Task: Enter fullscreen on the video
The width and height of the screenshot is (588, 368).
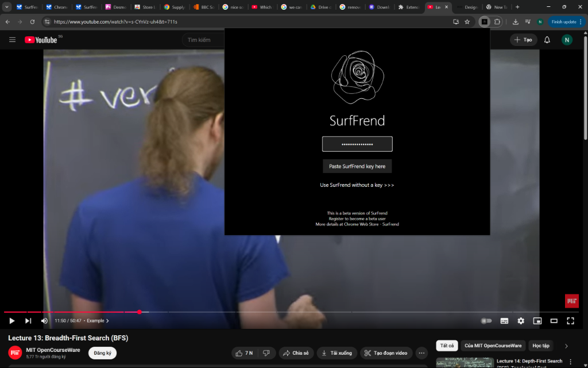Action: click(x=570, y=321)
